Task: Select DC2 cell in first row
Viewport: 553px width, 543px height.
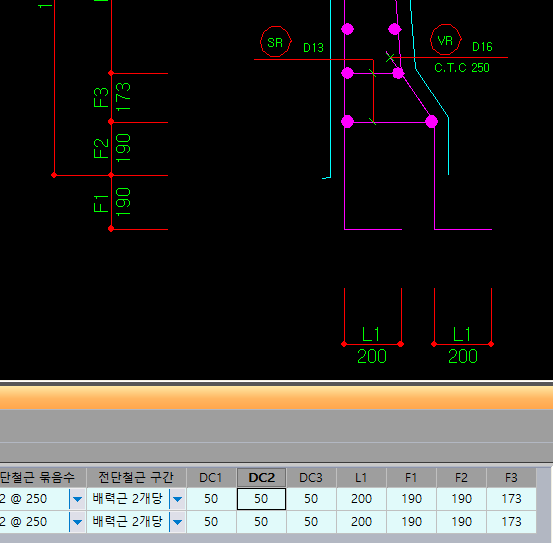Action: (x=261, y=499)
